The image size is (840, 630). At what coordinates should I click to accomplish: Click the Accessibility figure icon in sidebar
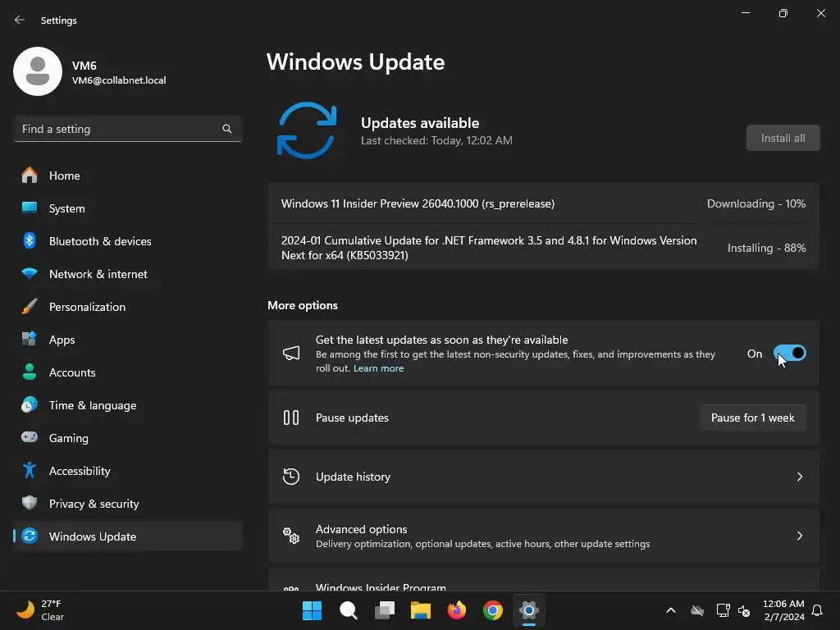pyautogui.click(x=30, y=470)
